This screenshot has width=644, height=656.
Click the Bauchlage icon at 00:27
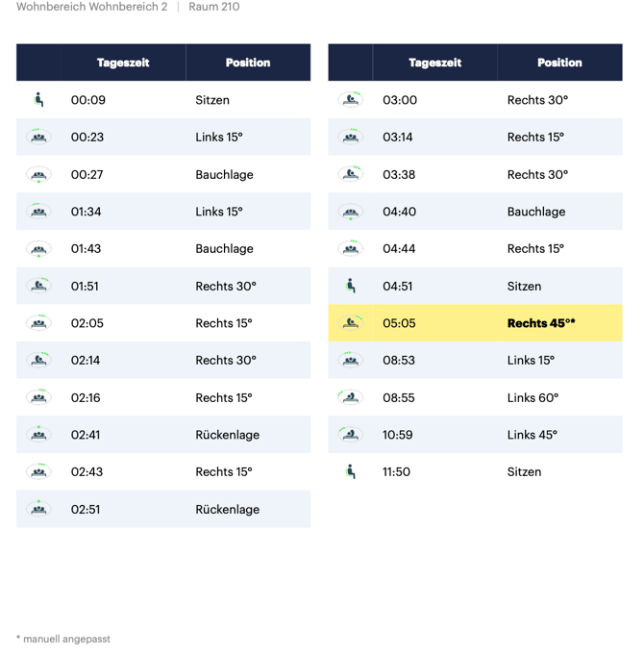38,174
